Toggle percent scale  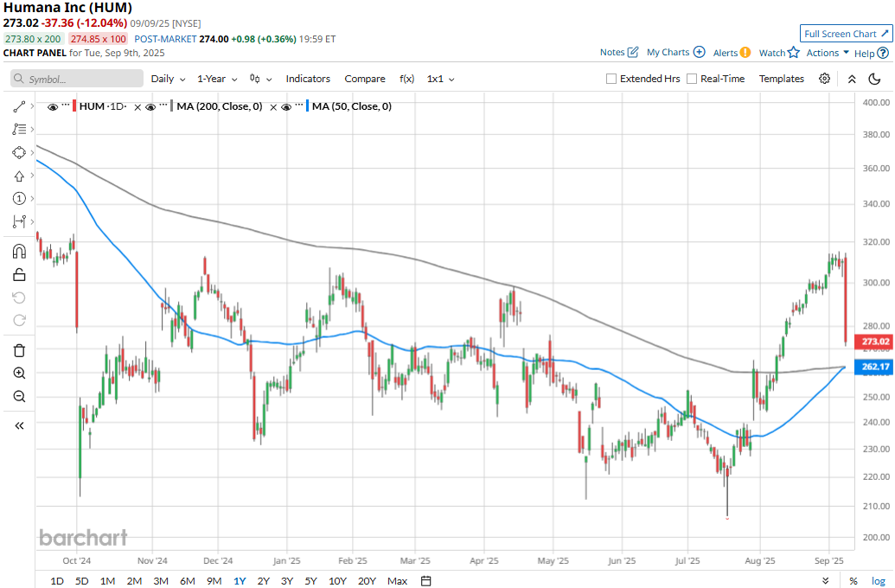(853, 580)
